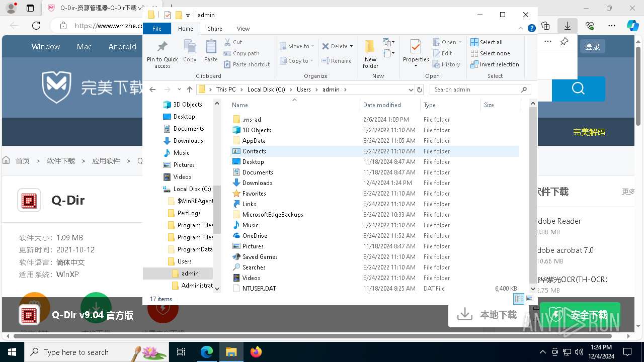Refresh the admin folder view
The image size is (644, 362).
point(420,89)
